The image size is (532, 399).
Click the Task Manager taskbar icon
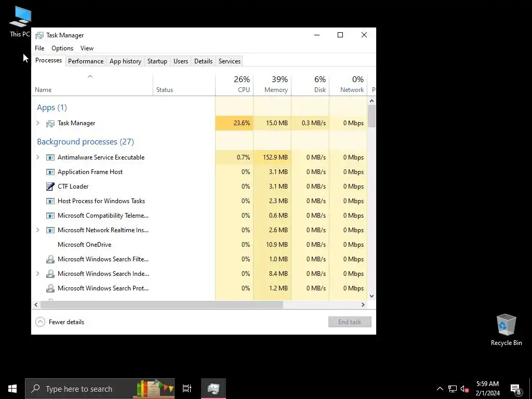point(214,389)
